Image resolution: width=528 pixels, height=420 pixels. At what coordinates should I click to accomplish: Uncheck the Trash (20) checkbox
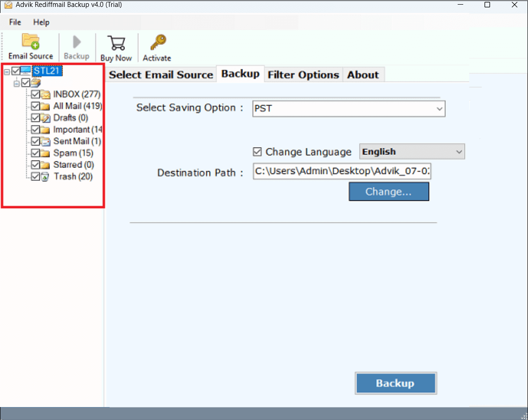pyautogui.click(x=35, y=176)
